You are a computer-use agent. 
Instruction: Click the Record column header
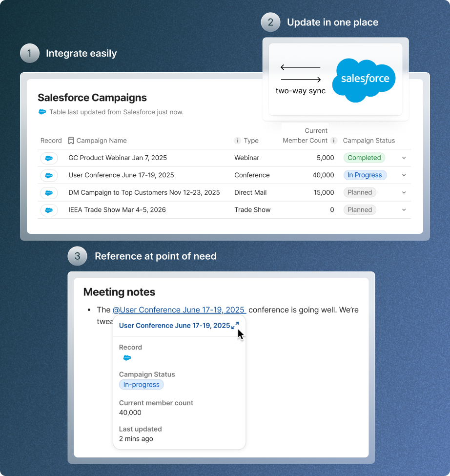click(x=51, y=141)
